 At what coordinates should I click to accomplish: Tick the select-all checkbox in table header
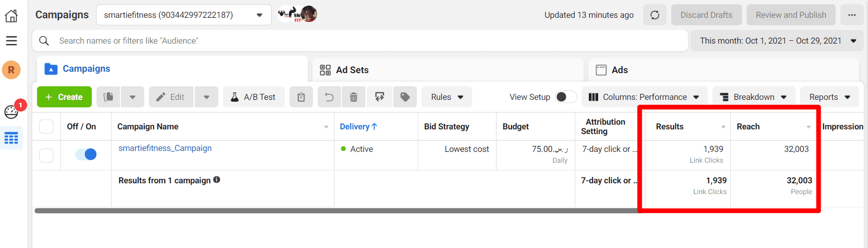coord(46,127)
